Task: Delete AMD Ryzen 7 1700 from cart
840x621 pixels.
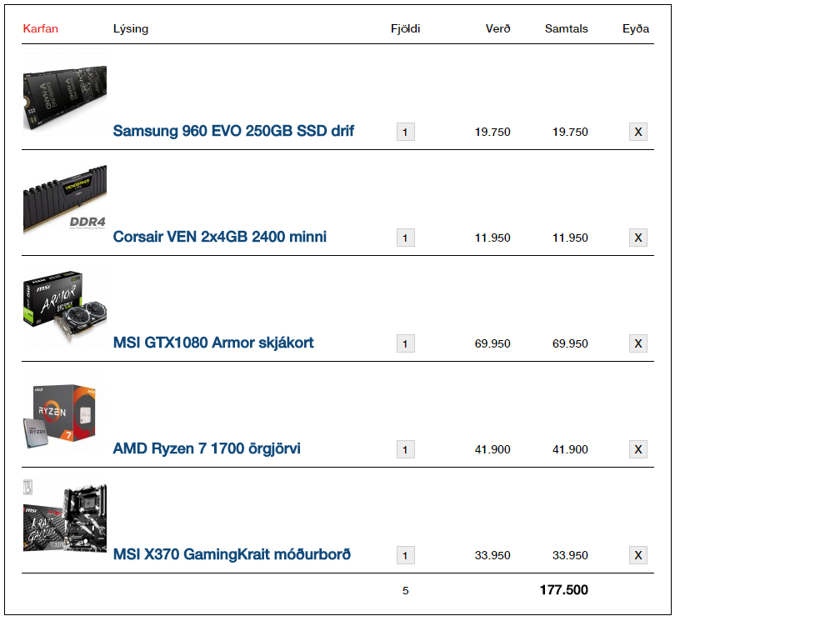Action: pos(638,449)
